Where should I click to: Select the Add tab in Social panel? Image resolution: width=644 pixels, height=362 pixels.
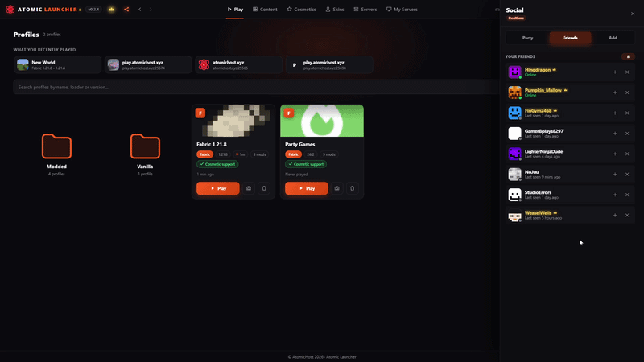point(613,38)
